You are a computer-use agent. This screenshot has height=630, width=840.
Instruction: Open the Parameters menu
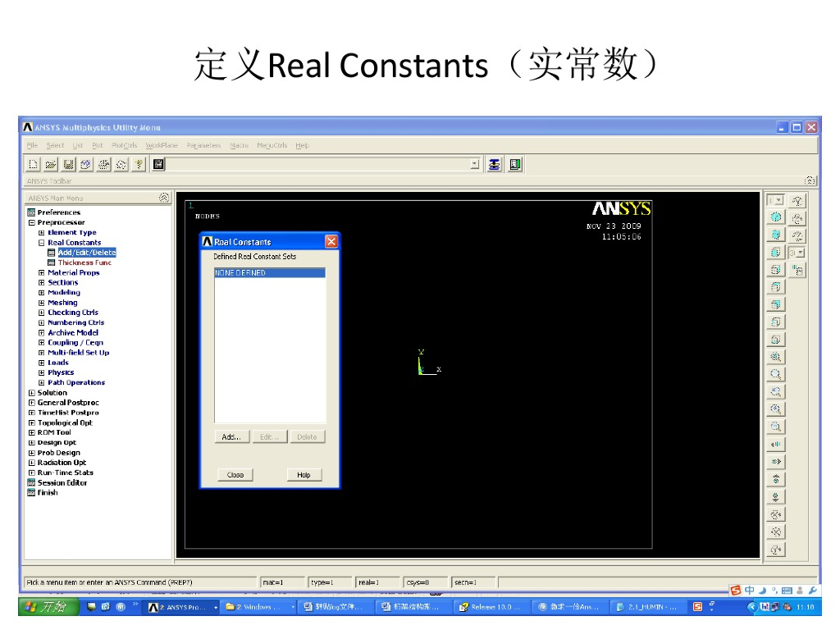click(203, 145)
